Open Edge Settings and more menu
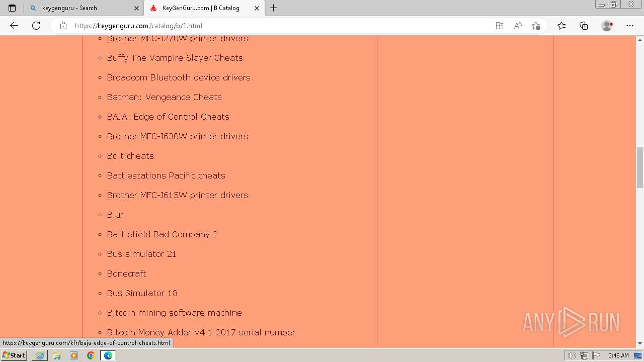Screen dimensions: 644x362 pyautogui.click(x=630, y=26)
